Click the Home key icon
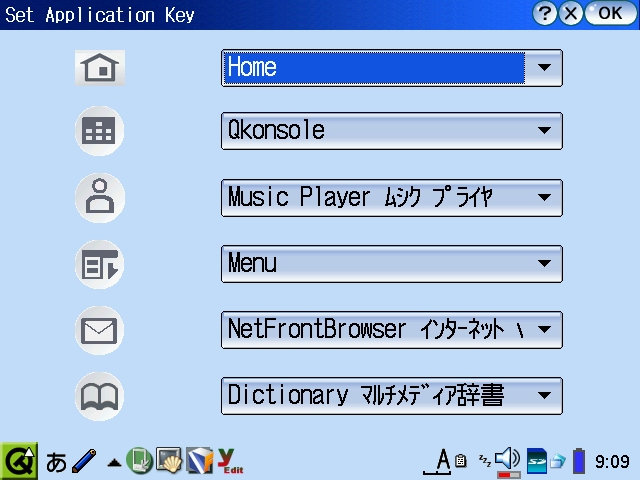The height and width of the screenshot is (480, 640). point(100,68)
